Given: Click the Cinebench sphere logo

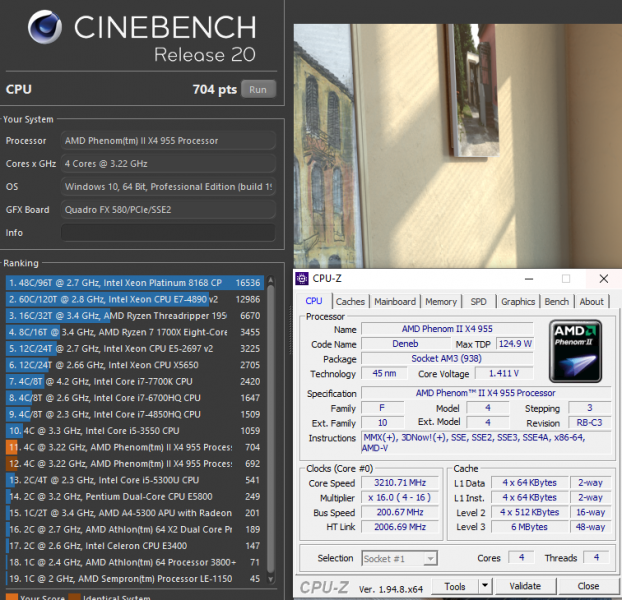Looking at the screenshot, I should pos(45,27).
